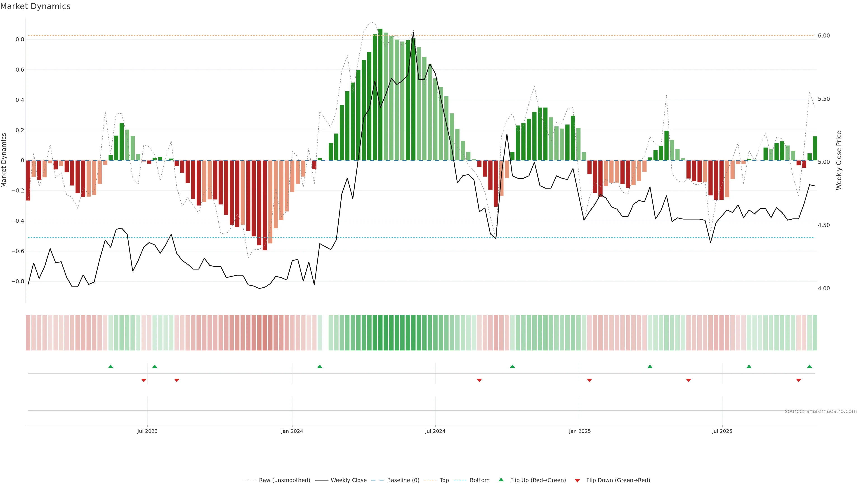The width and height of the screenshot is (868, 488).
Task: Click the Flip Up green triangle legend icon
Action: click(x=501, y=480)
